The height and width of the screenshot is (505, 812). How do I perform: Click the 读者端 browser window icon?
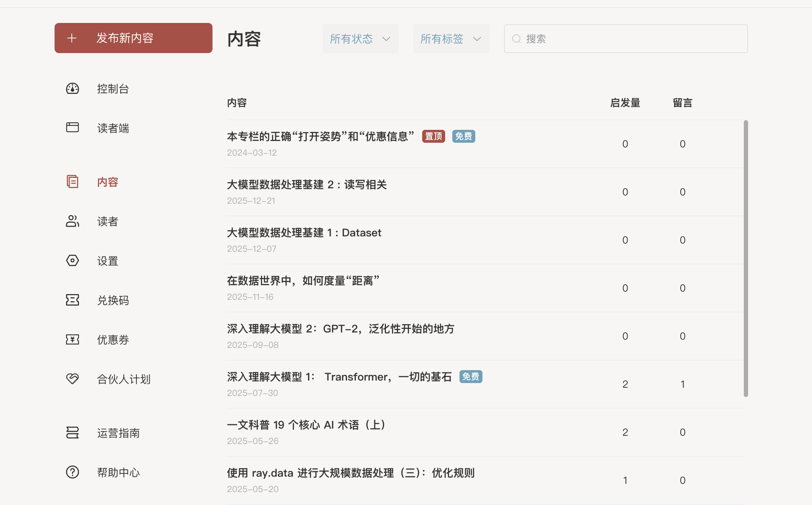click(x=73, y=127)
